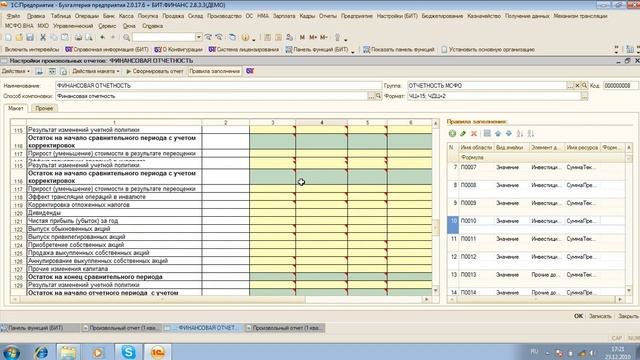Viewport: 640px width, 360px height.
Task: Delete fill rule with red X icon
Action: tap(474, 133)
